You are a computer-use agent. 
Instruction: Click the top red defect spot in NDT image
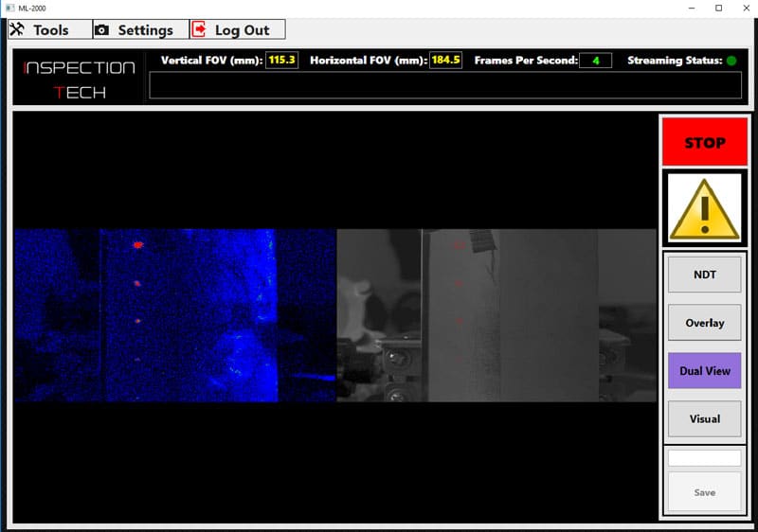[137, 245]
